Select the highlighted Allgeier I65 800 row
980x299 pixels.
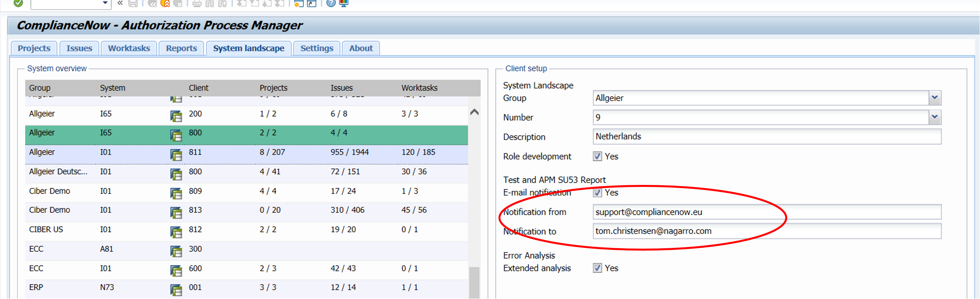(247, 135)
